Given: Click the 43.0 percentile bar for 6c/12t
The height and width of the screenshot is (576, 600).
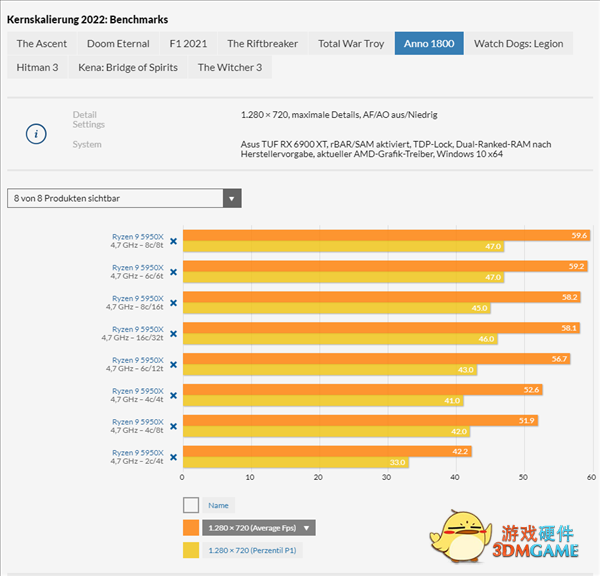Looking at the screenshot, I should click(x=330, y=370).
